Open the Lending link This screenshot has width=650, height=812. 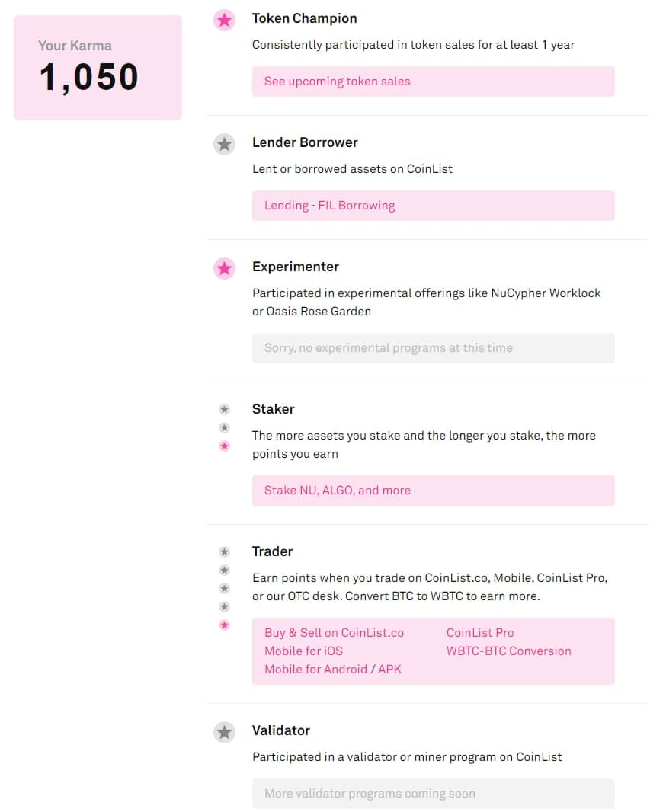286,206
